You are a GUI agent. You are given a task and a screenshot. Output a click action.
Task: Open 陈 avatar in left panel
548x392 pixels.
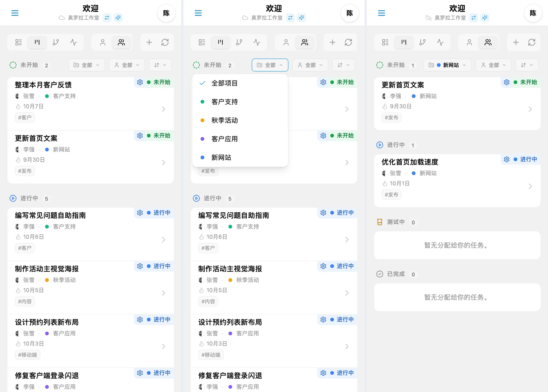(x=166, y=13)
